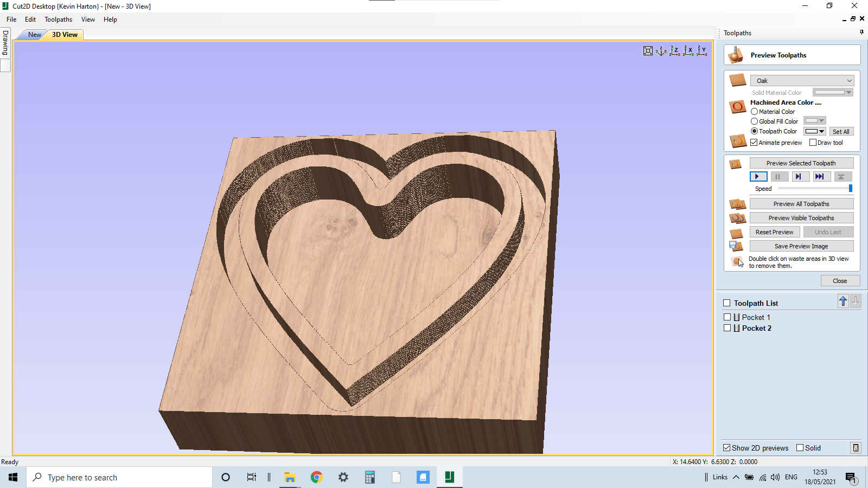Move toolpath up with blue arrow
This screenshot has height=488, width=868.
pyautogui.click(x=843, y=301)
